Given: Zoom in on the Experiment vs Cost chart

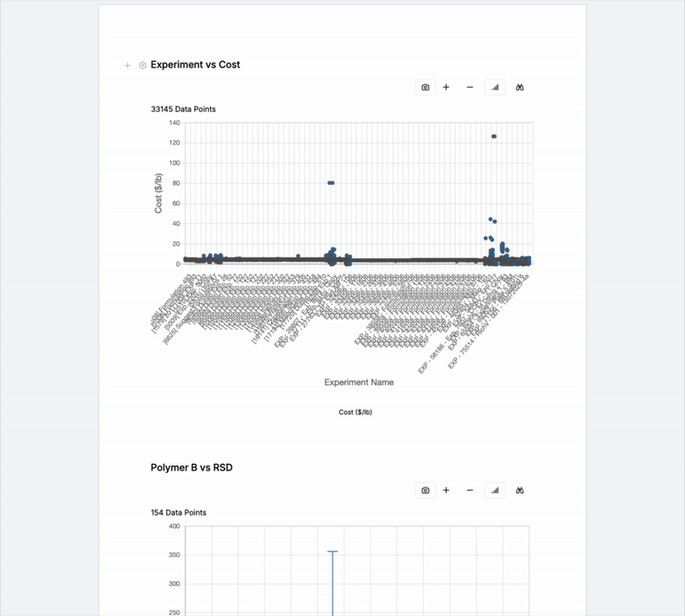Looking at the screenshot, I should pyautogui.click(x=446, y=87).
